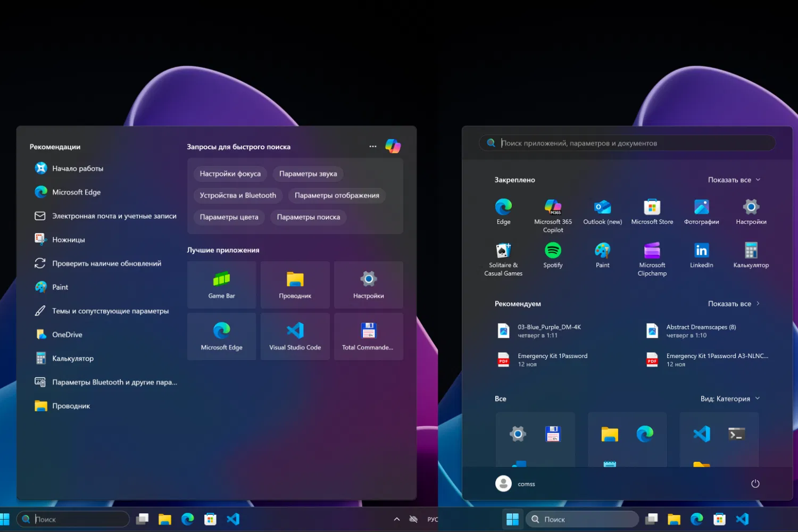Open Microsoft Clipchamp from pinned apps
This screenshot has height=532, width=798.
[x=652, y=259]
